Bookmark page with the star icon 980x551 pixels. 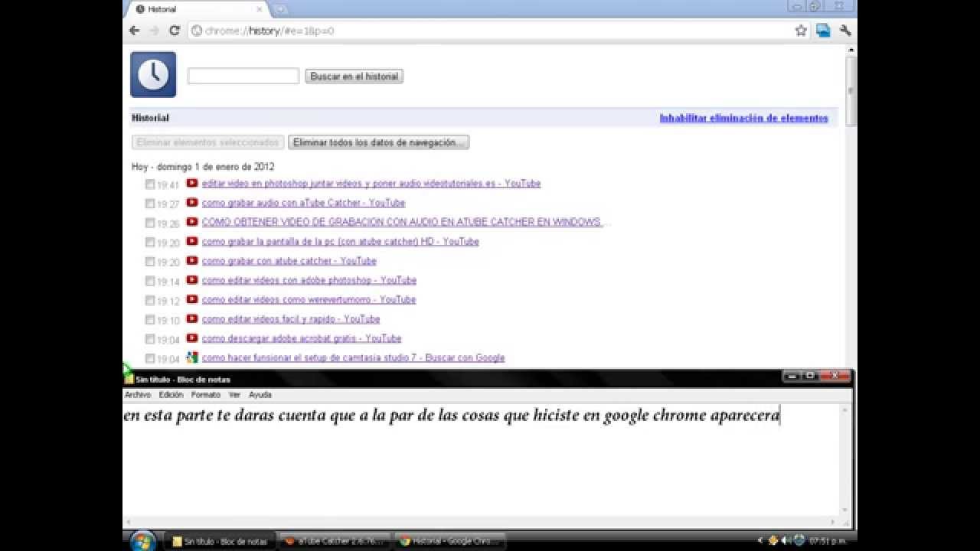[801, 31]
